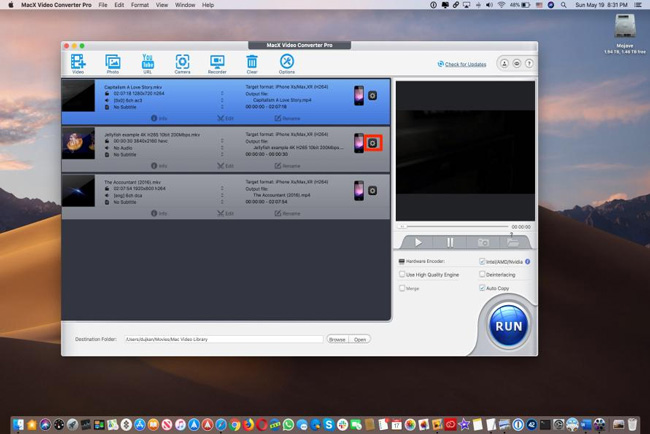Screen dimensions: 650x434
Task: Open settings gear for the Jellyfish example video
Action: coord(373,143)
